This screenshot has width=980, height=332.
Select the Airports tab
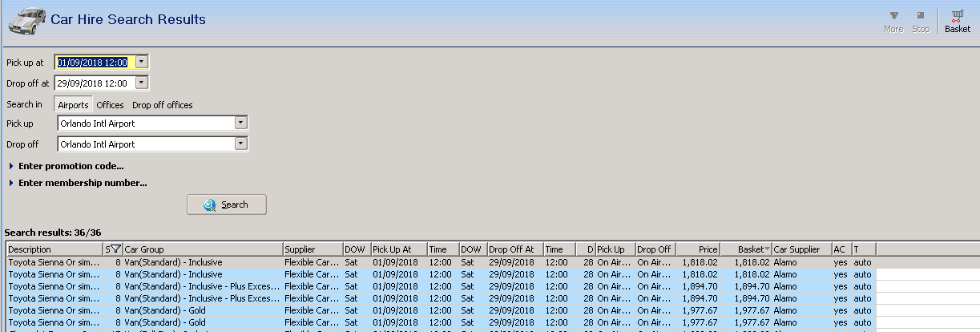point(73,105)
